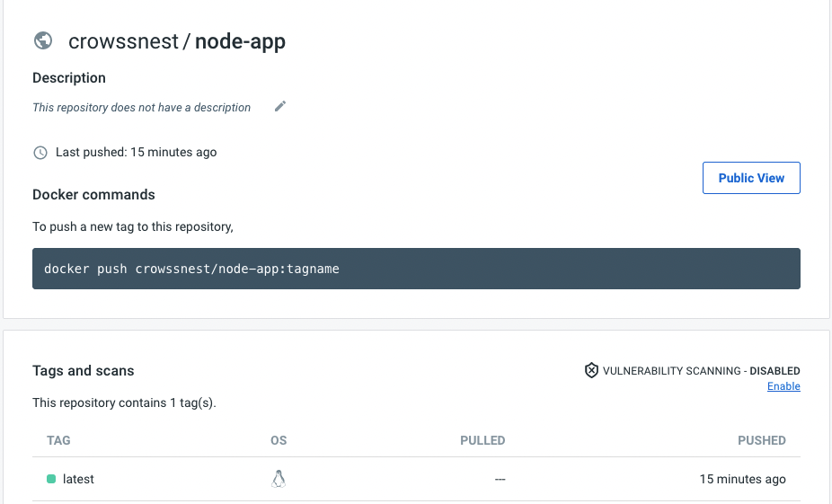Click the crowssnest namespace in the title

[123, 41]
